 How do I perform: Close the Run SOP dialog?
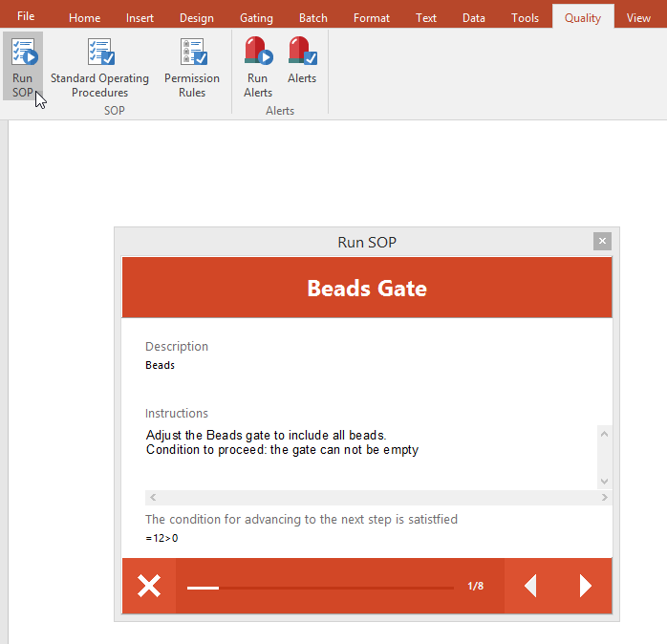pos(602,241)
